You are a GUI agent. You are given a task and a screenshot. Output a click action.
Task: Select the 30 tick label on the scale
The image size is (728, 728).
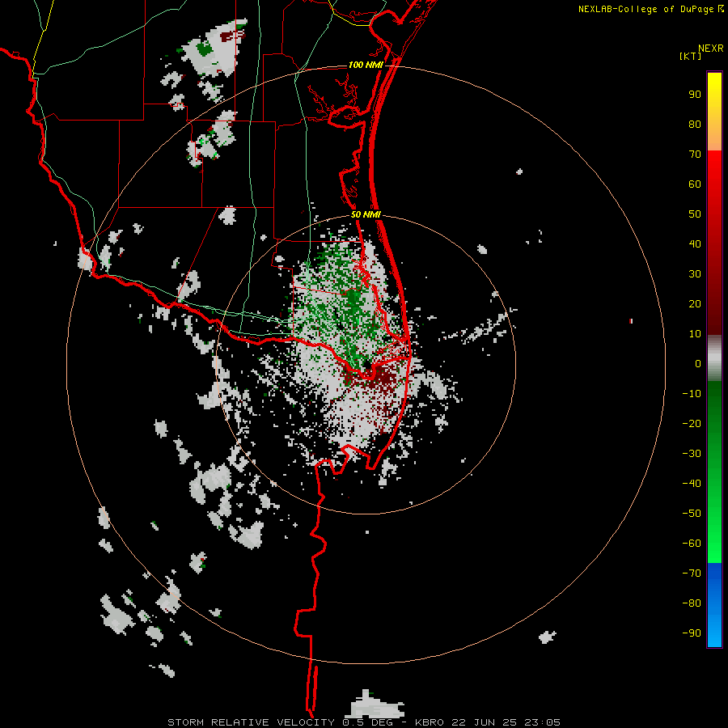tap(695, 274)
